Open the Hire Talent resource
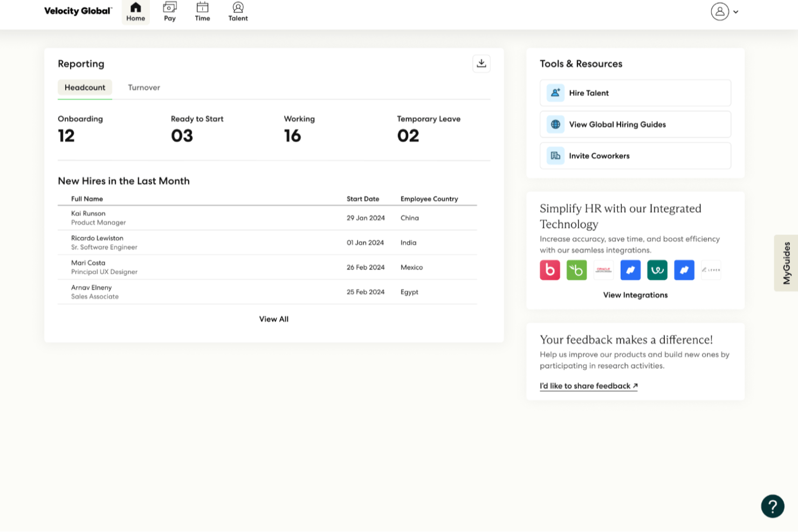 coord(635,93)
